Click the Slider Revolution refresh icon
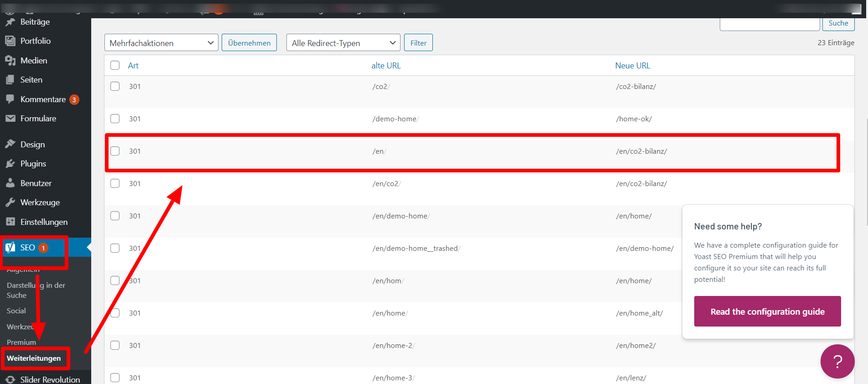868x384 pixels. click(10, 379)
